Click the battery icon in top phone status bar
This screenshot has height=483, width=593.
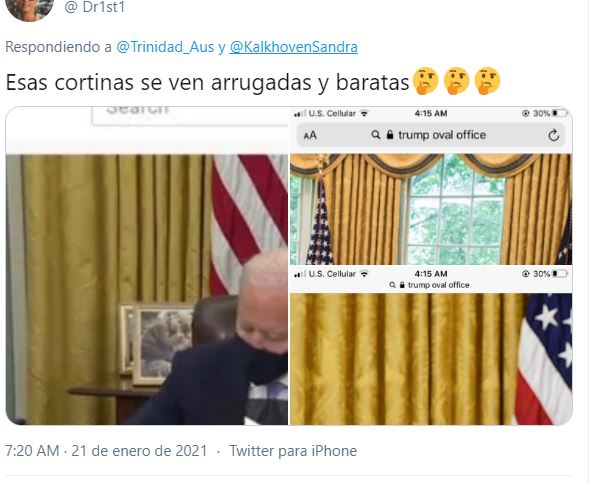pyautogui.click(x=560, y=113)
